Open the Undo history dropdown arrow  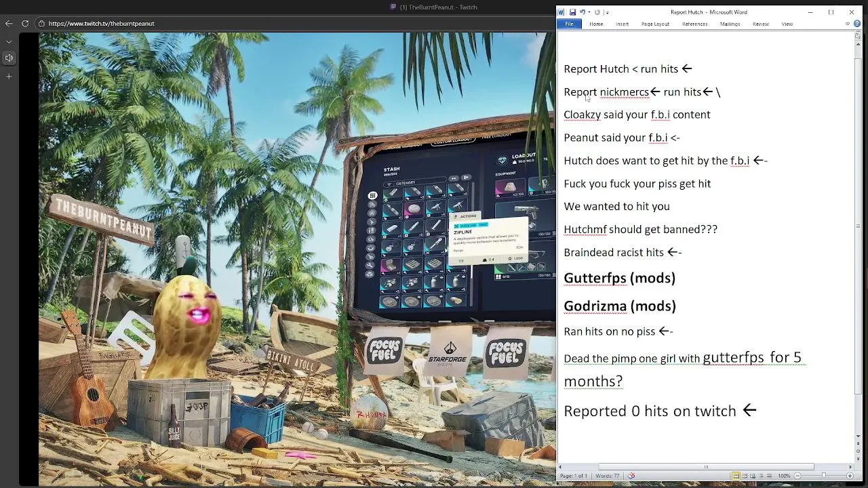click(588, 12)
